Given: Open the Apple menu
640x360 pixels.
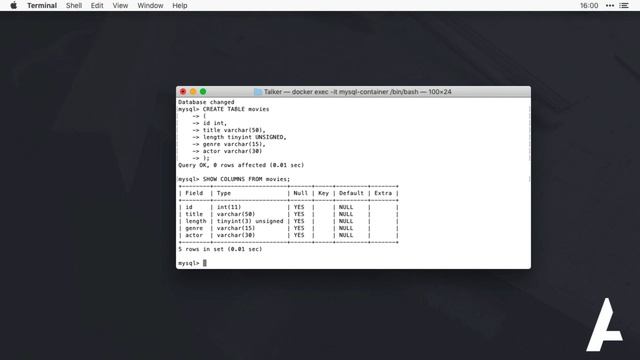Looking at the screenshot, I should click(13, 6).
